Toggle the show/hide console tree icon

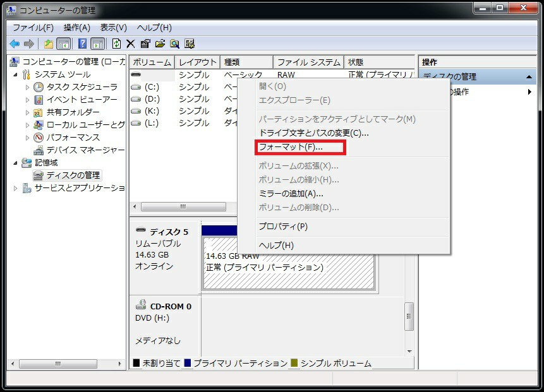(x=63, y=44)
